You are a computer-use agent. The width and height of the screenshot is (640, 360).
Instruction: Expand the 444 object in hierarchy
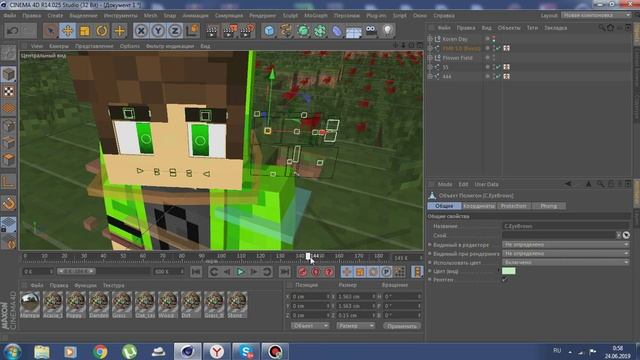click(430, 76)
